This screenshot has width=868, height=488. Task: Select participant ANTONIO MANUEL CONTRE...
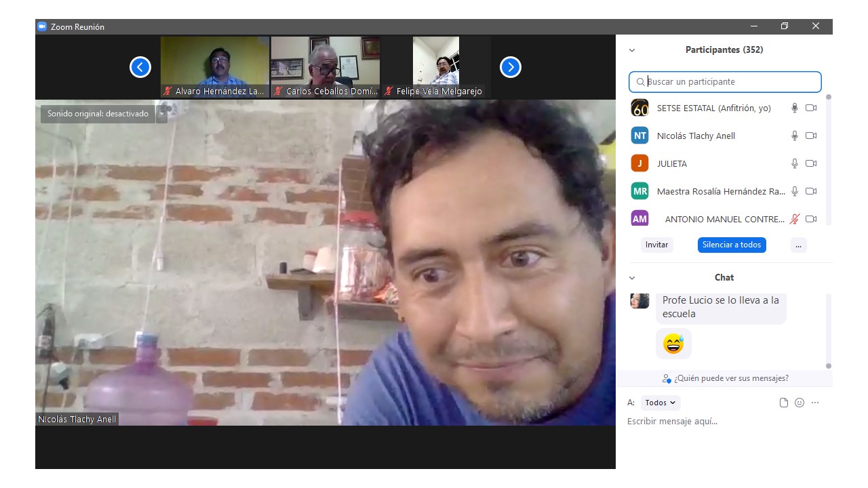pyautogui.click(x=724, y=219)
